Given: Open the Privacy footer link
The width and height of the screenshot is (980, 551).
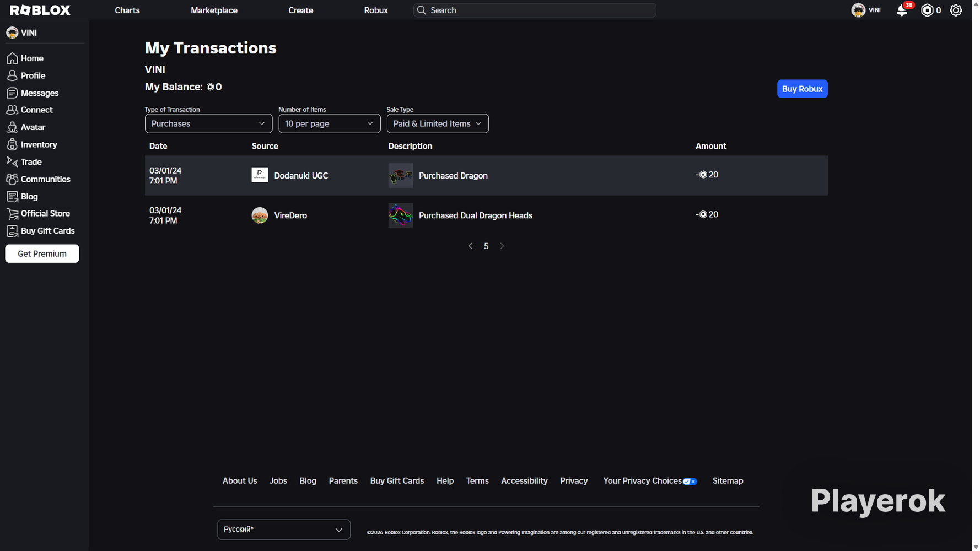Looking at the screenshot, I should click(574, 481).
